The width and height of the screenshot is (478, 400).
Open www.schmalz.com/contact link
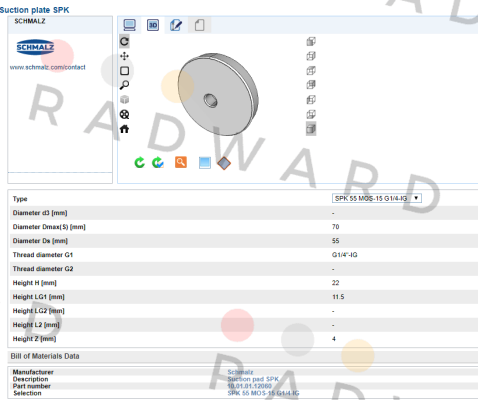[48, 67]
